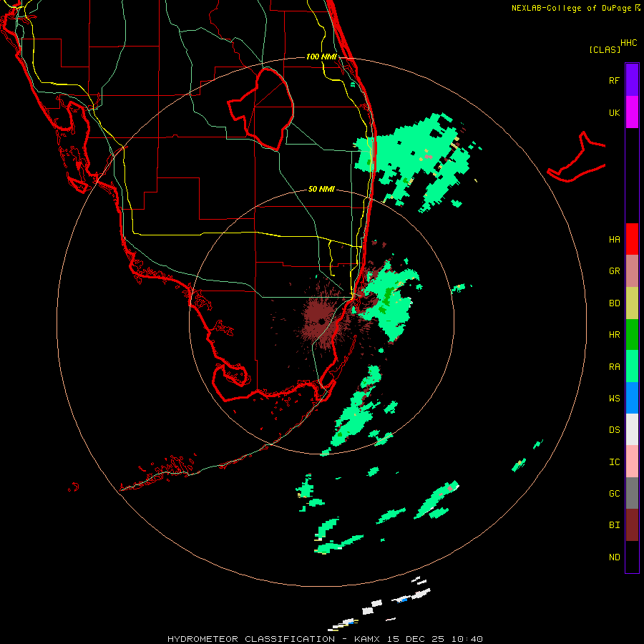This screenshot has height=644, width=644.
Task: Click the IC light pink legend swatch
Action: [x=632, y=462]
